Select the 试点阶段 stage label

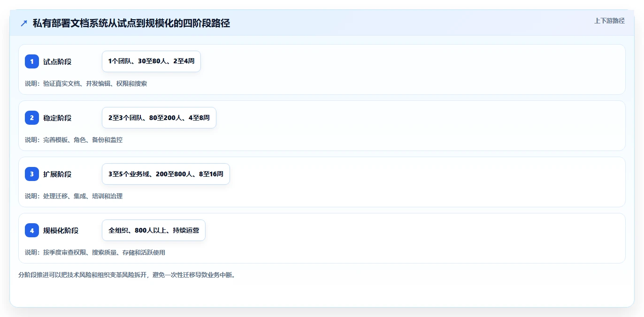57,61
